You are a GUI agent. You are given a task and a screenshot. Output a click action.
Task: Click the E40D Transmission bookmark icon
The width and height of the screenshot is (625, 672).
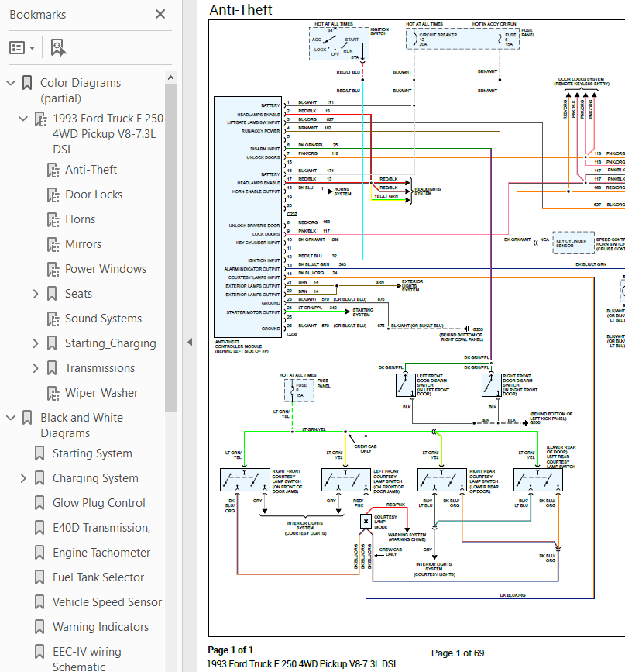coord(39,528)
